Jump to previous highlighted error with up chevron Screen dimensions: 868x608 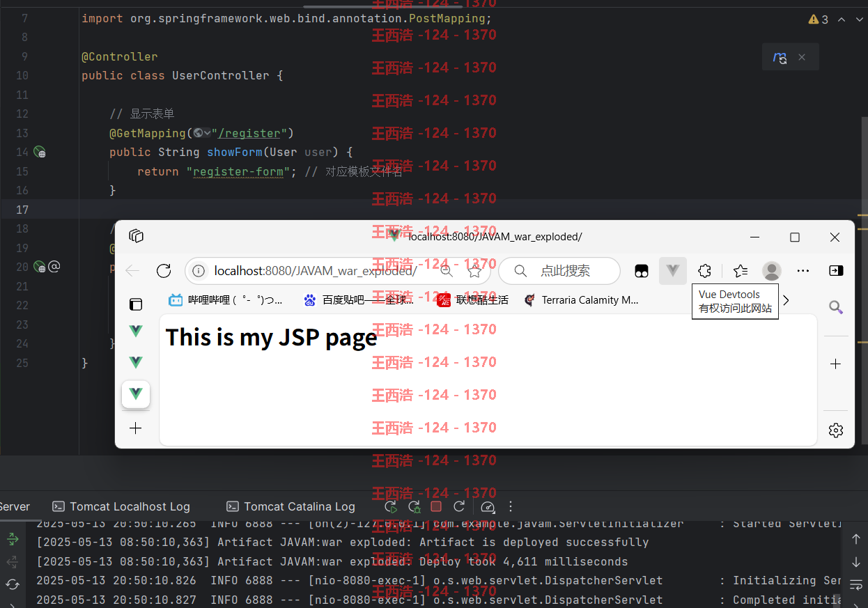click(x=842, y=20)
